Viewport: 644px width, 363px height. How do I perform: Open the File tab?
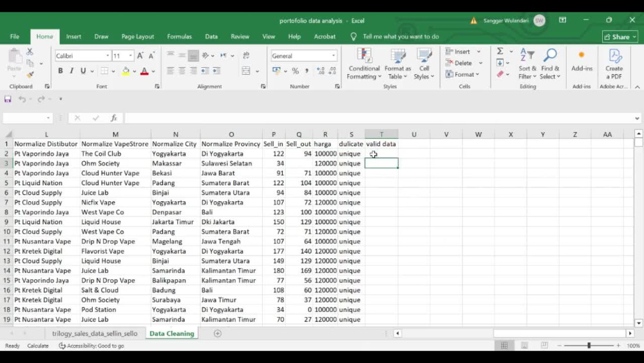coord(15,37)
